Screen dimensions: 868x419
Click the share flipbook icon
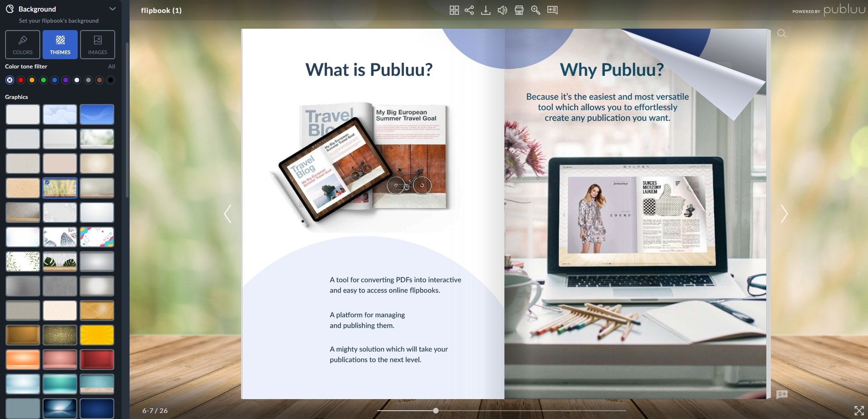[x=469, y=10]
